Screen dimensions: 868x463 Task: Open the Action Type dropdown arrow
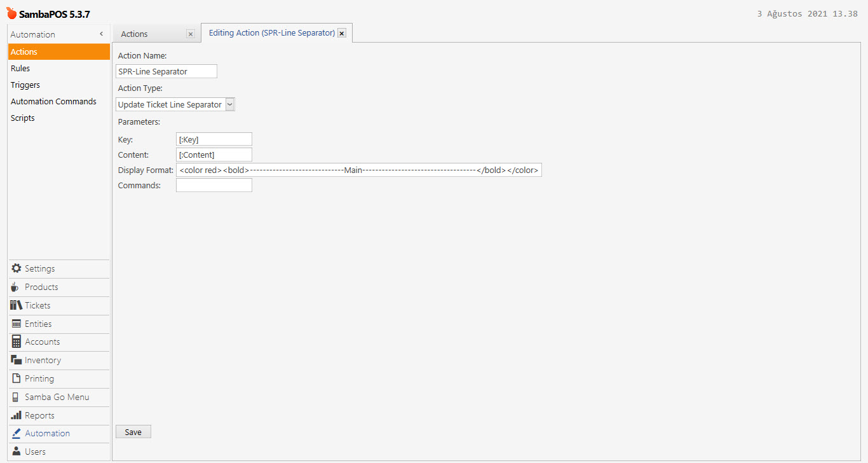(230, 104)
